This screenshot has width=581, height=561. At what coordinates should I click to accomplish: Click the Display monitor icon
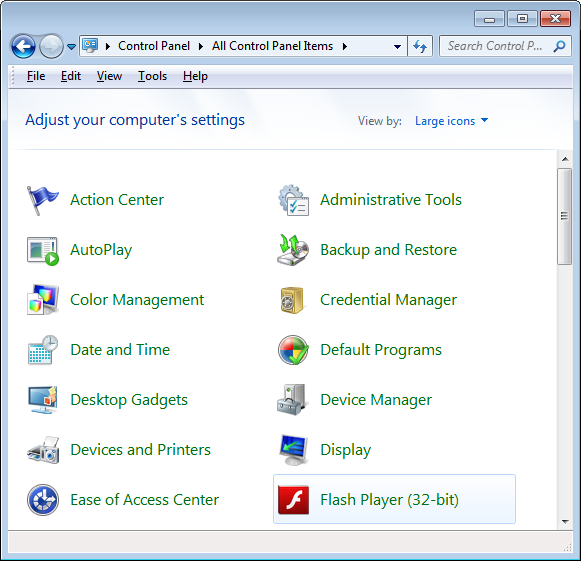pyautogui.click(x=293, y=450)
